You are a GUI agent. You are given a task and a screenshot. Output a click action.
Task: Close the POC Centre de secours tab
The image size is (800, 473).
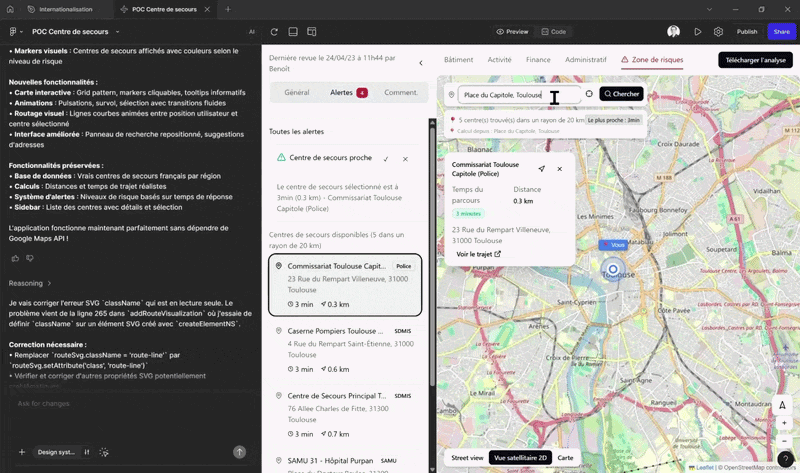click(x=207, y=9)
